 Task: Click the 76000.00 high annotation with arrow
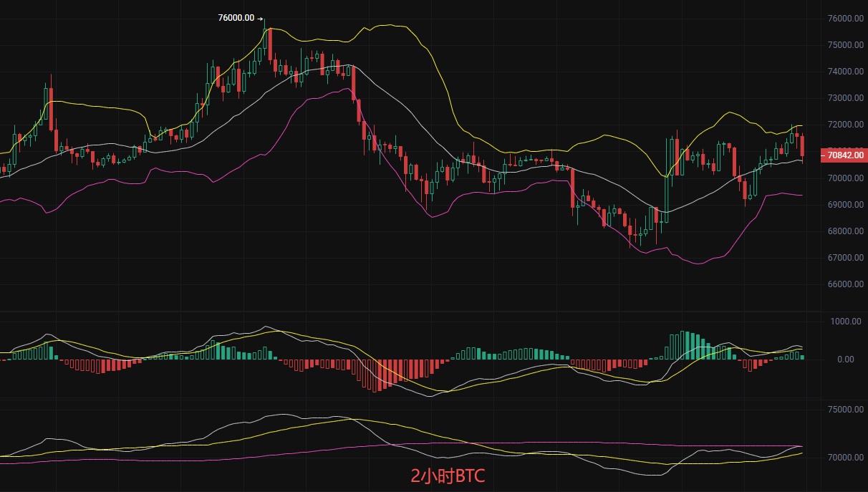240,18
